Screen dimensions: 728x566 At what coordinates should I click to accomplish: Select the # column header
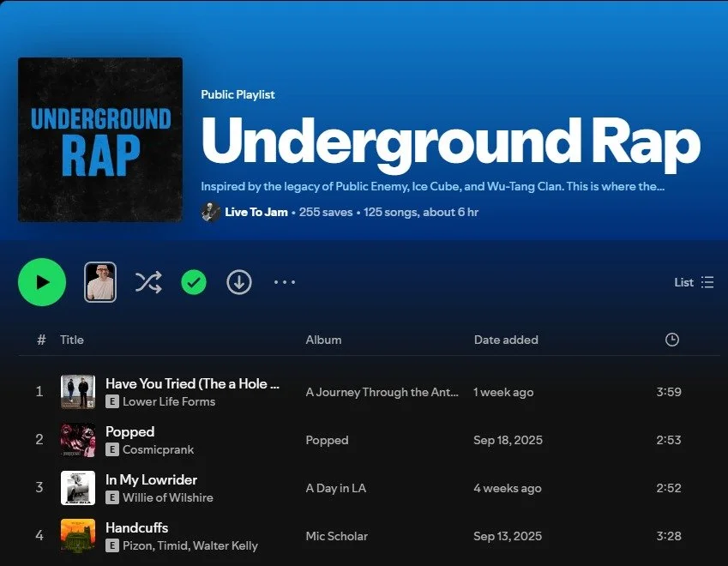click(40, 340)
